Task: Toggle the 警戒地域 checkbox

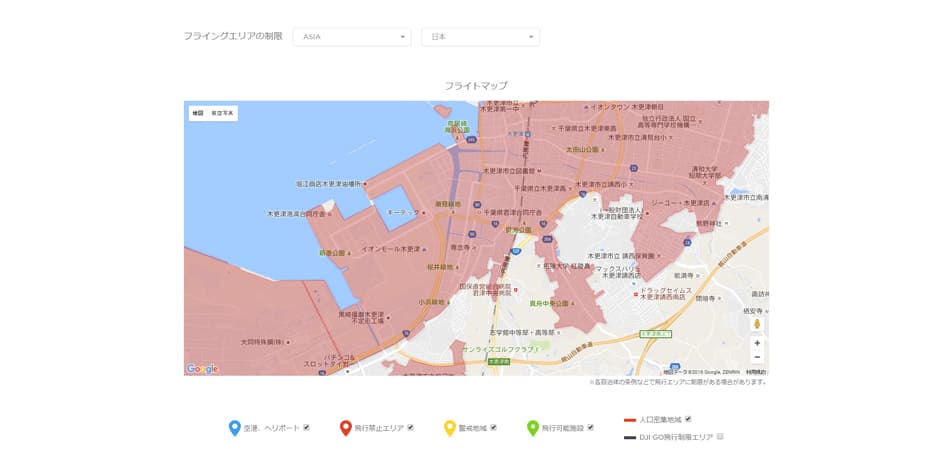Action: [494, 427]
